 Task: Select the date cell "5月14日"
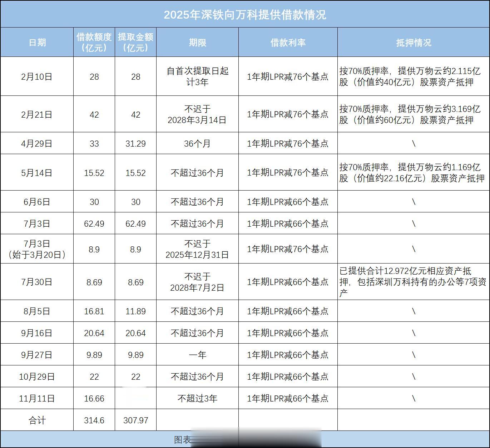pos(37,173)
